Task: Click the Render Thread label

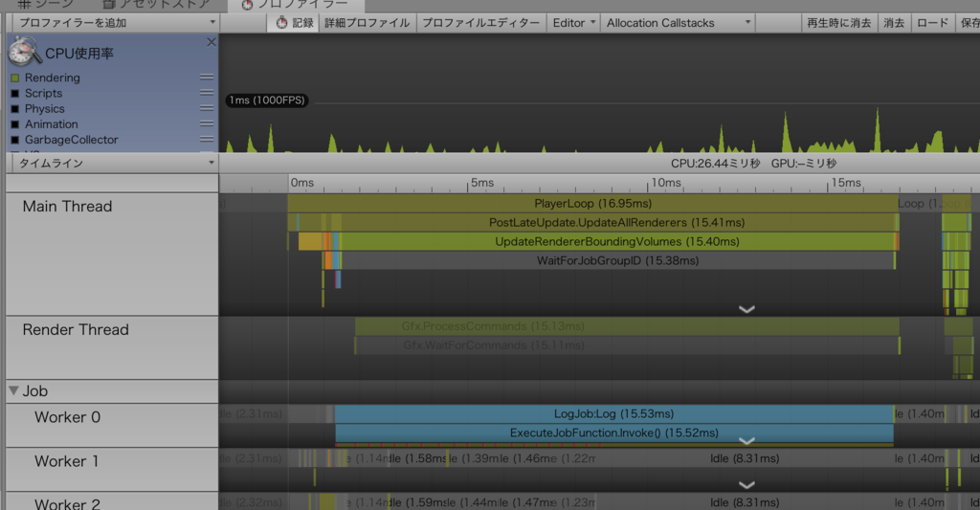Action: coord(76,329)
